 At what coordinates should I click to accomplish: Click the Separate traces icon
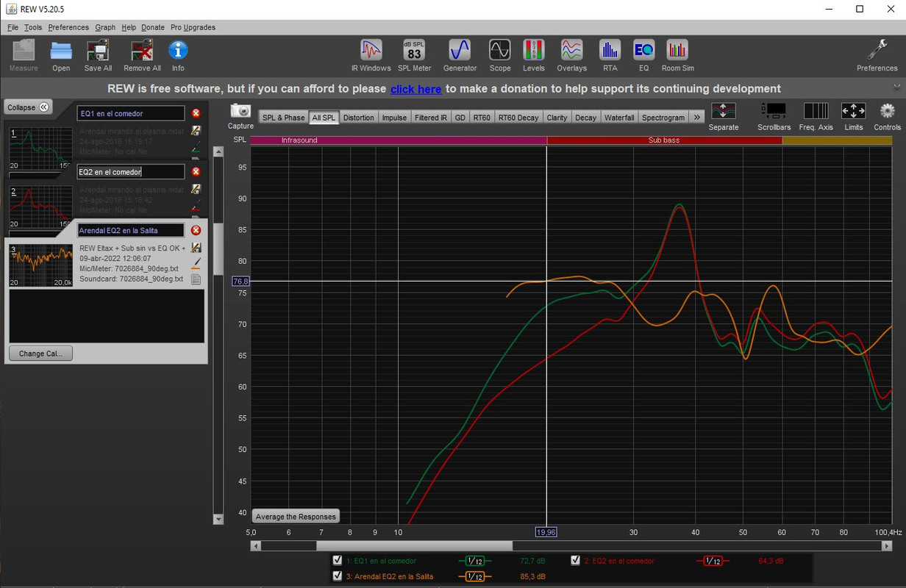point(724,111)
